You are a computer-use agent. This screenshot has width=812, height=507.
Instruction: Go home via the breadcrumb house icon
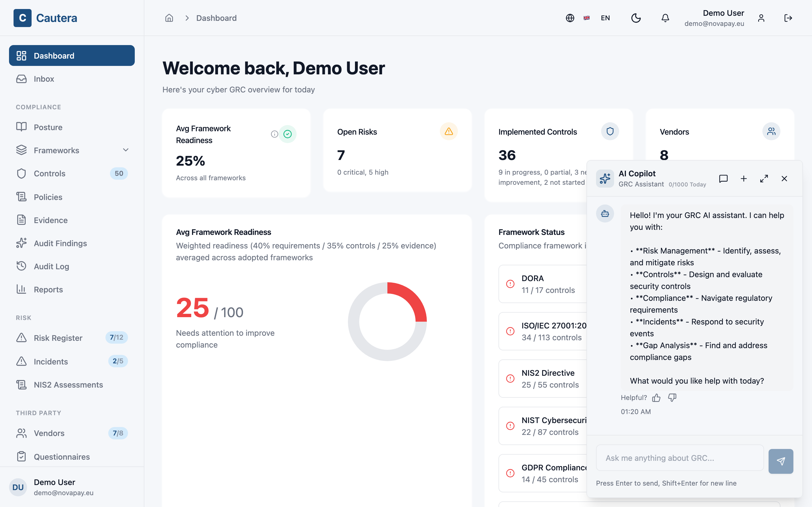[169, 18]
